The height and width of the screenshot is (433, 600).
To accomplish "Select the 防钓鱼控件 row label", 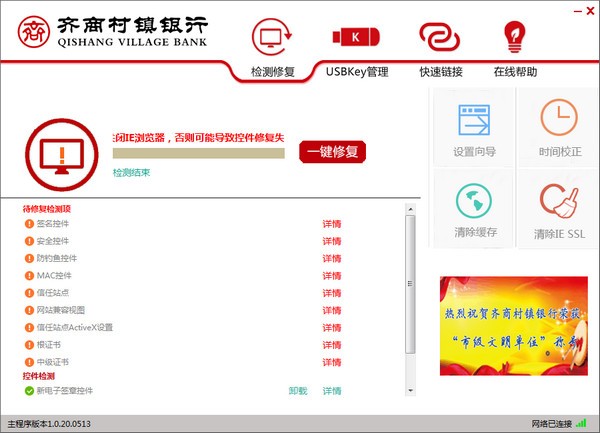I will tap(57, 258).
